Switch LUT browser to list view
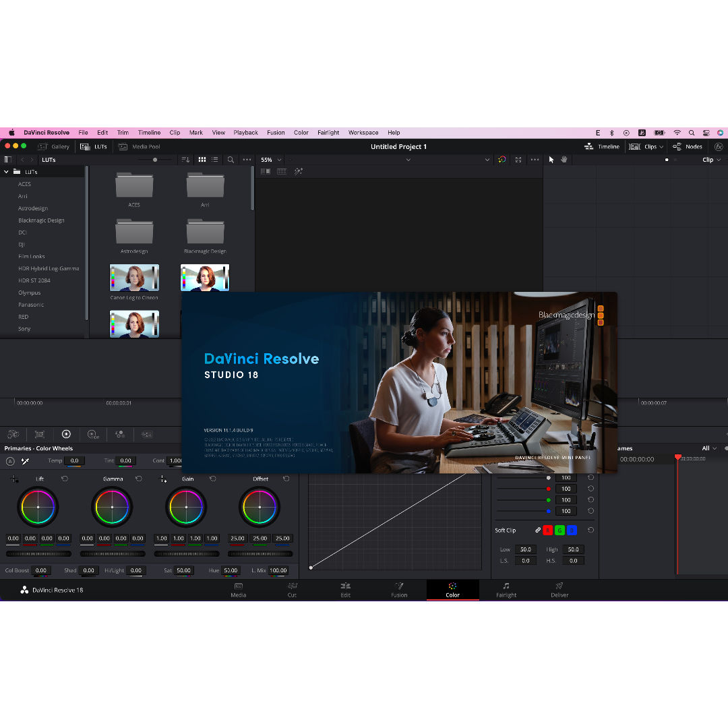Image resolution: width=728 pixels, height=728 pixels. [x=214, y=160]
